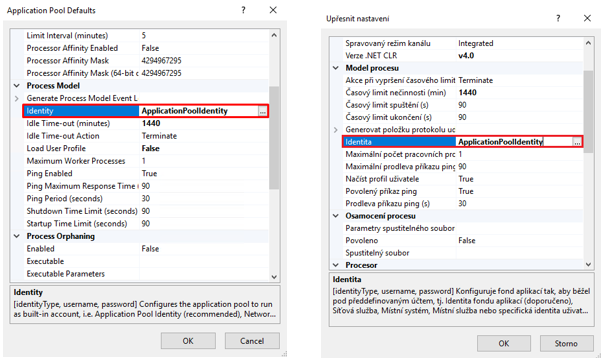Select Povolený příkaz ping row
This screenshot has width=604, height=360.
pyautogui.click(x=463, y=191)
